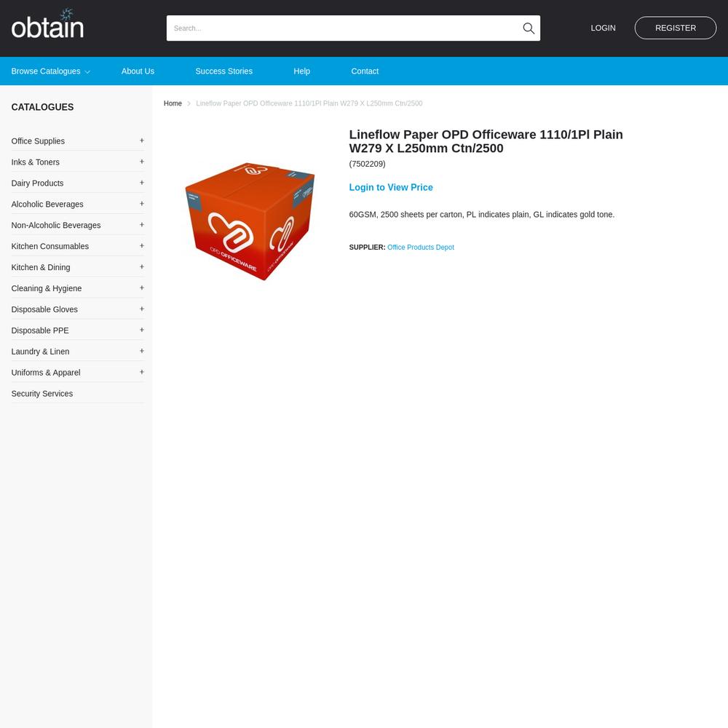Viewport: 728px width, 728px height.
Task: Select Kitchen & Dining category
Action: 40,267
